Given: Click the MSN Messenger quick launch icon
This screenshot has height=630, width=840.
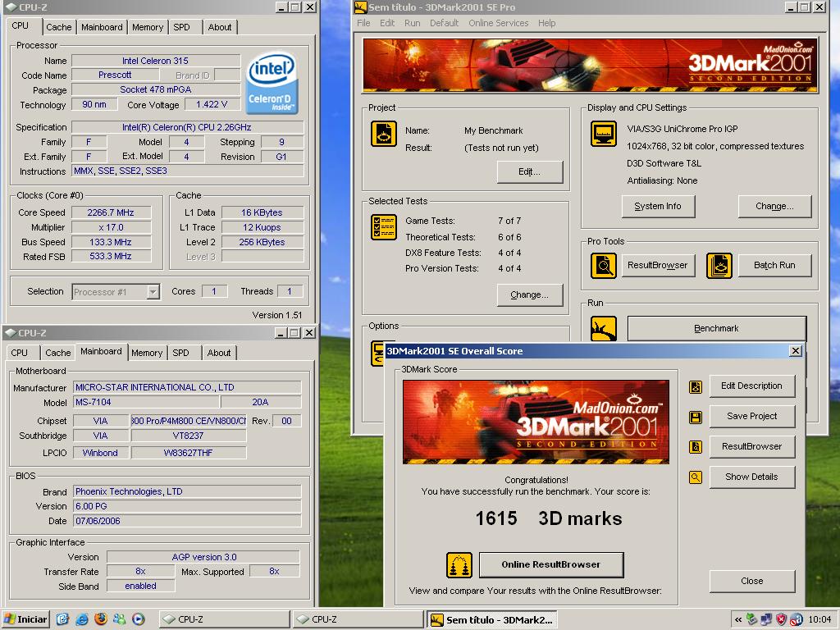Looking at the screenshot, I should (x=120, y=619).
